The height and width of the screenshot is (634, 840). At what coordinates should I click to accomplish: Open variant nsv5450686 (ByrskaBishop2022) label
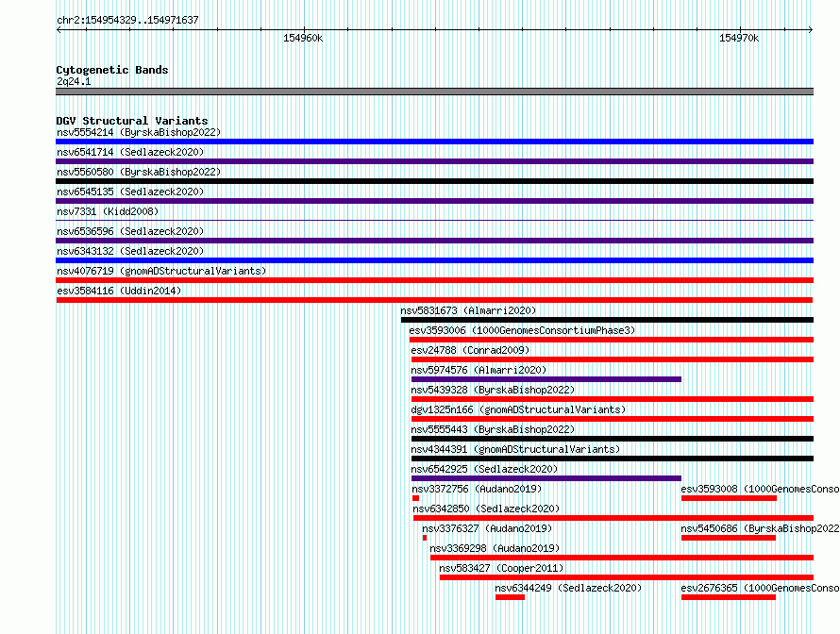(x=760, y=528)
